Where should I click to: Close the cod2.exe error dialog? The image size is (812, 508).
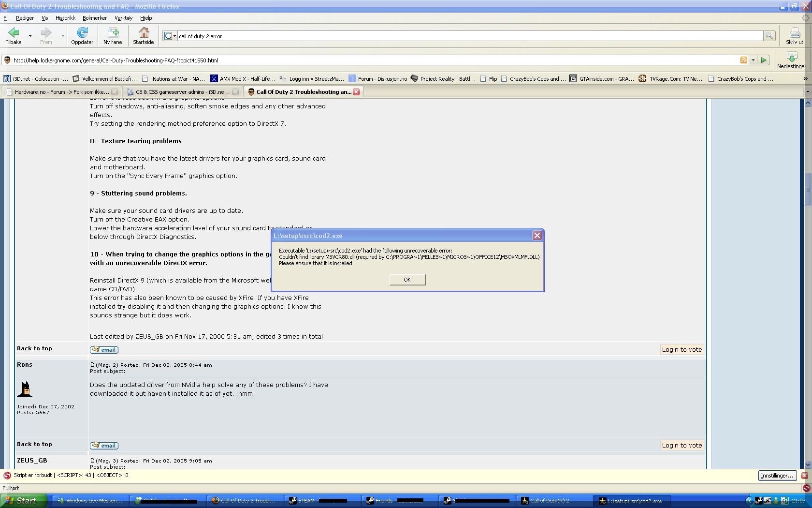(537, 236)
